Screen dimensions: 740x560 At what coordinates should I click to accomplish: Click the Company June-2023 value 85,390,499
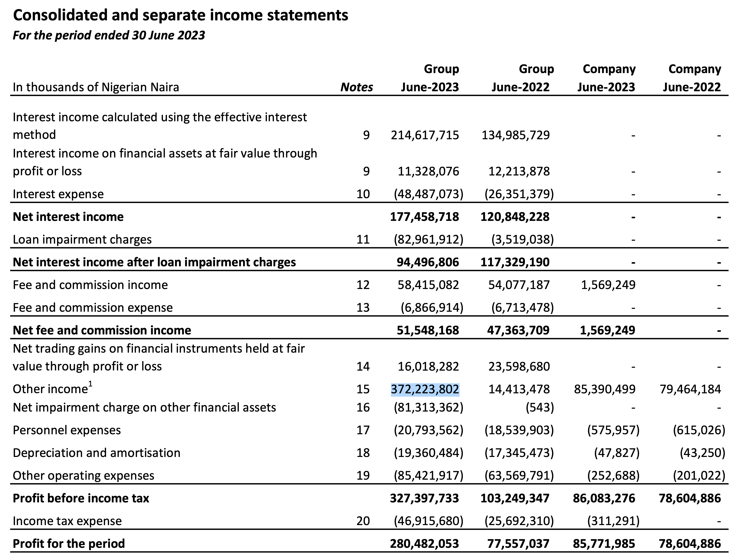(x=605, y=389)
